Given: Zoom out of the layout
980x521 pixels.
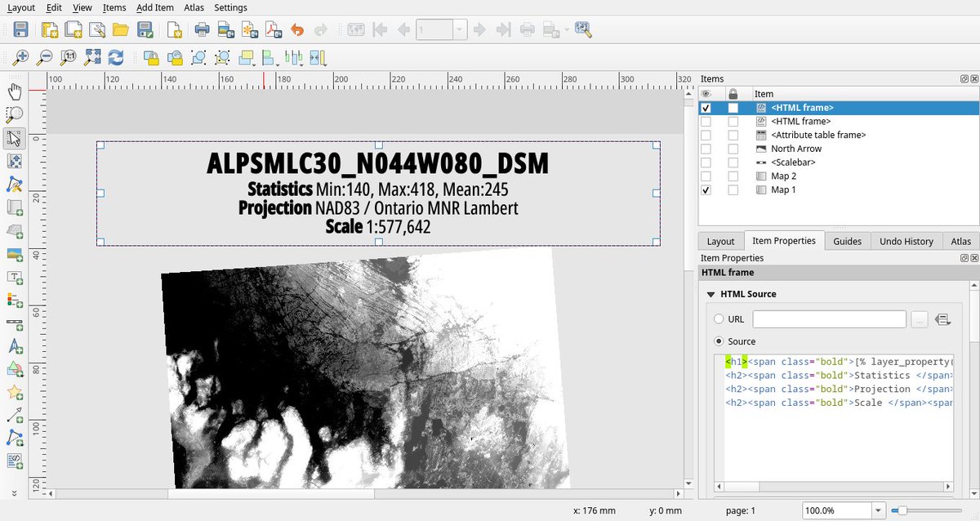Looking at the screenshot, I should [x=45, y=57].
